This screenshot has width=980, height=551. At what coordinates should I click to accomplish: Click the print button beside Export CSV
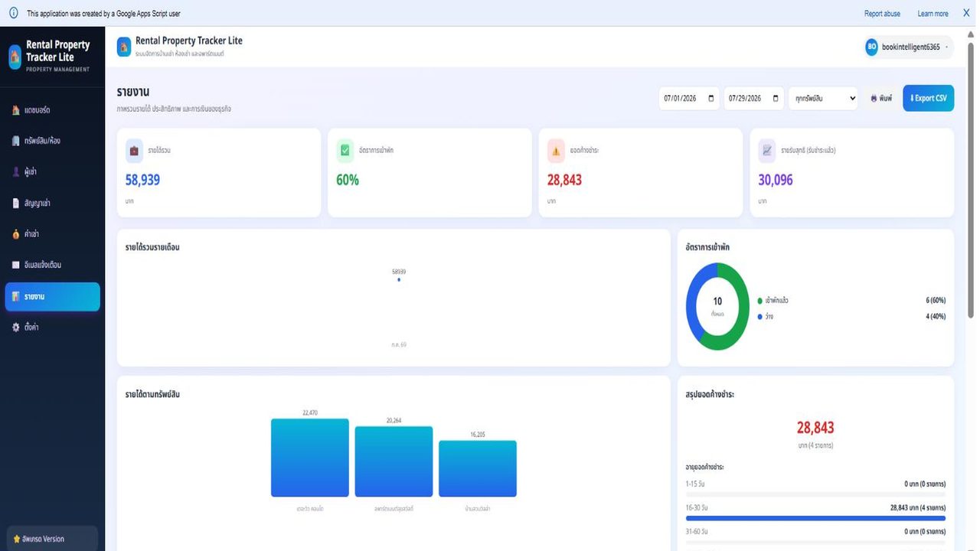pyautogui.click(x=881, y=98)
